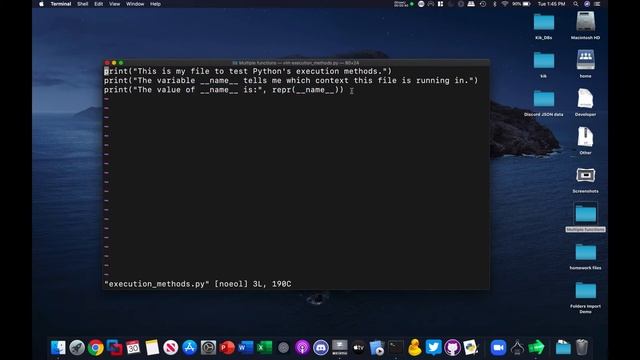Open the App Store from dock
Viewport: 640px width, 360px height.
pyautogui.click(x=189, y=347)
